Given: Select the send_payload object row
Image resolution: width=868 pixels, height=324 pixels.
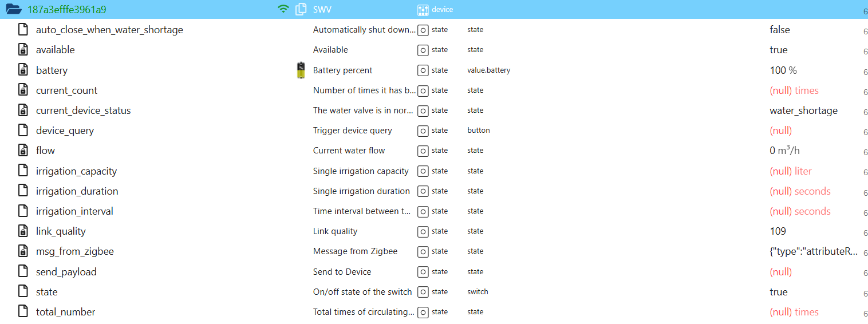Looking at the screenshot, I should 434,272.
